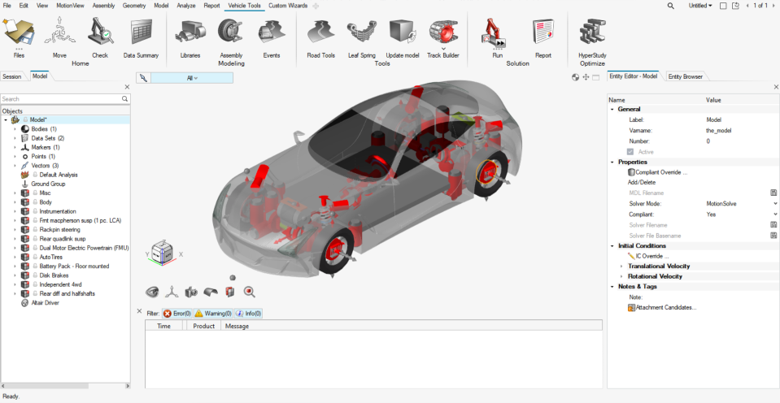Click the view orientation cube
The image size is (780, 403).
(162, 253)
